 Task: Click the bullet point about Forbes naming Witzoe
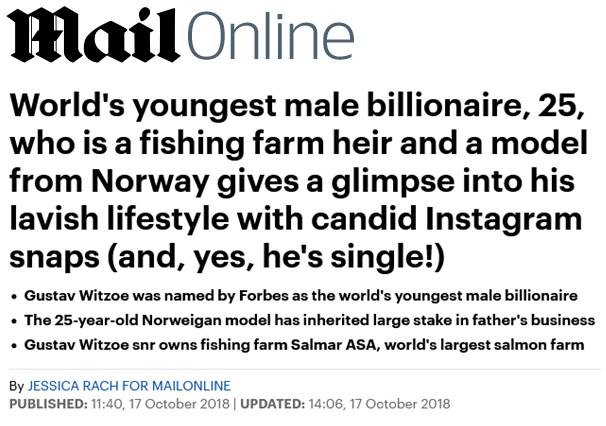[299, 297]
